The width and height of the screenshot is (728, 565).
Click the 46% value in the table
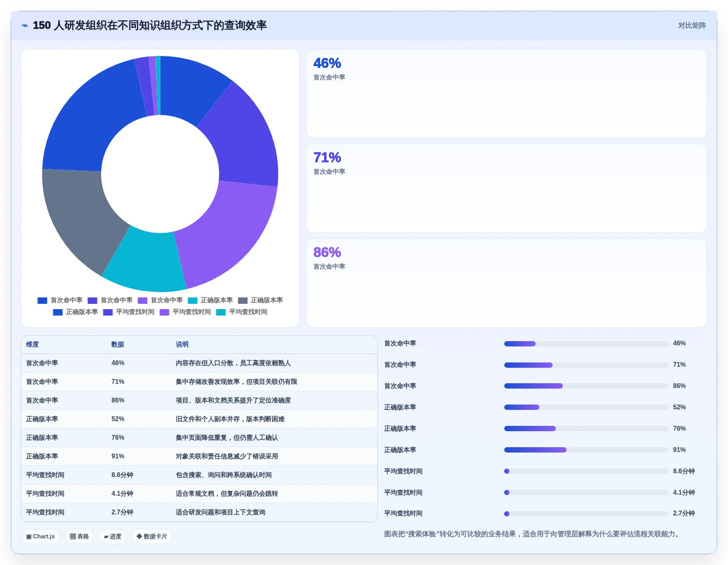[x=118, y=363]
